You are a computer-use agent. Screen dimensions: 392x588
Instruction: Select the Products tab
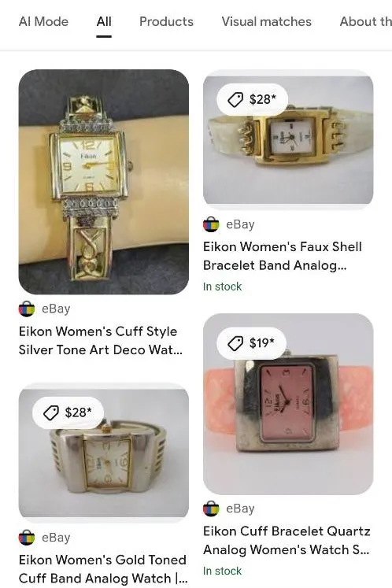[x=167, y=22]
